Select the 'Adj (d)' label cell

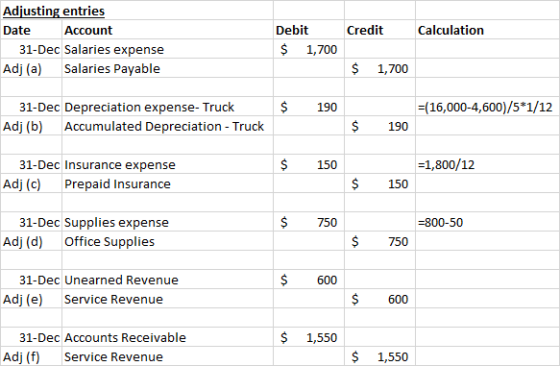[x=31, y=242]
